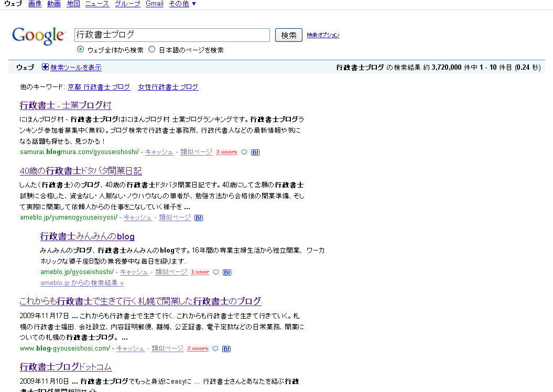Click the result count text 約 3,720,000 件中
Viewport: 553px width, 392px height.
point(450,67)
